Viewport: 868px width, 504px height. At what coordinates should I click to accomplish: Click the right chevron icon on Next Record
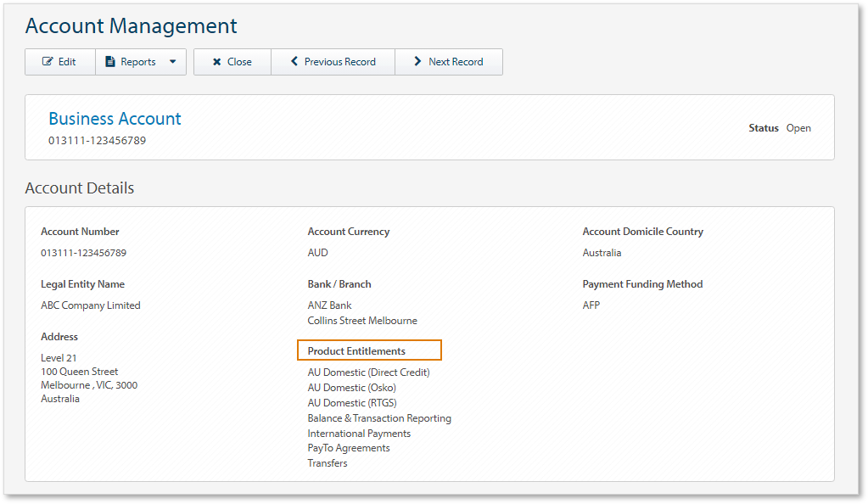pos(417,61)
